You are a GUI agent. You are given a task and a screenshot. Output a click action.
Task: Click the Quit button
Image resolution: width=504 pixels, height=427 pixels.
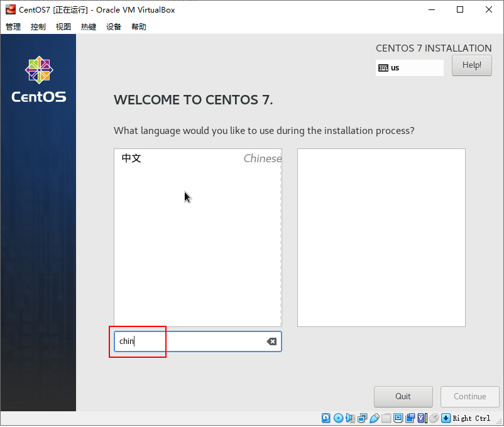403,396
